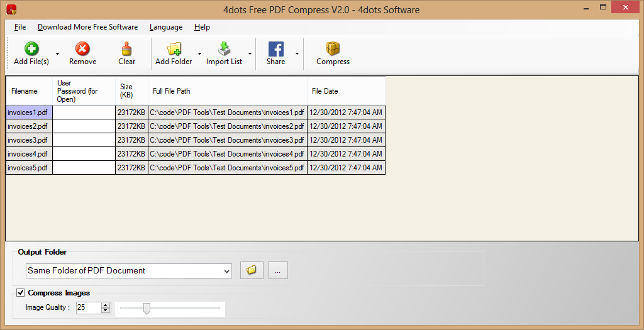The width and height of the screenshot is (644, 330).
Task: Open the Language menu
Action: (166, 27)
